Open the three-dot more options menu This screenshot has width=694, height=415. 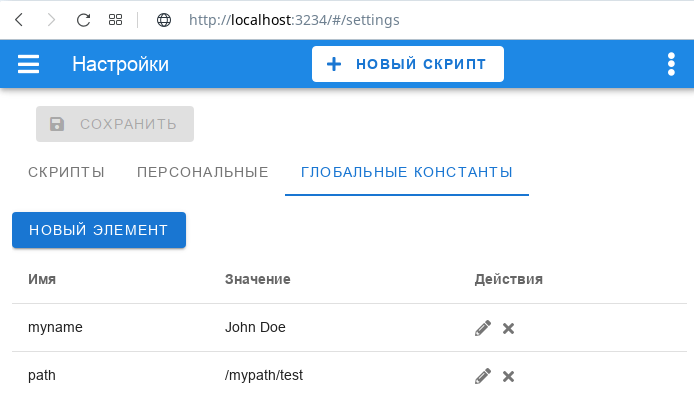point(671,64)
